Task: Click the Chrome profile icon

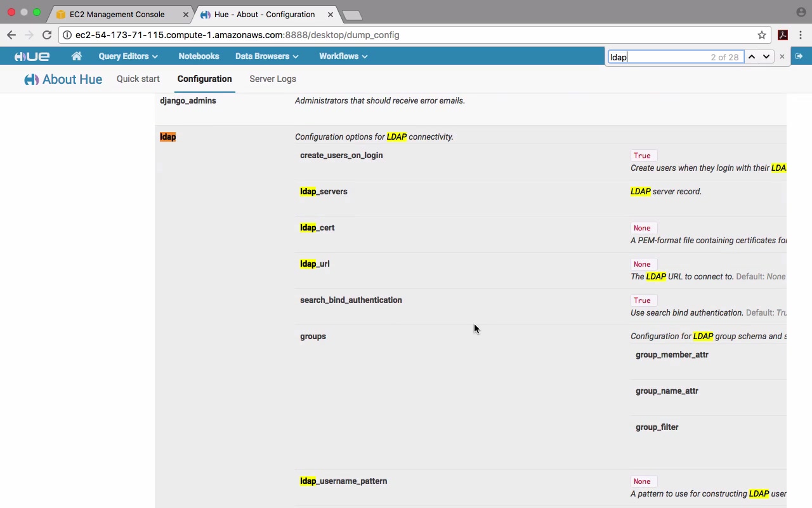Action: 801,12
